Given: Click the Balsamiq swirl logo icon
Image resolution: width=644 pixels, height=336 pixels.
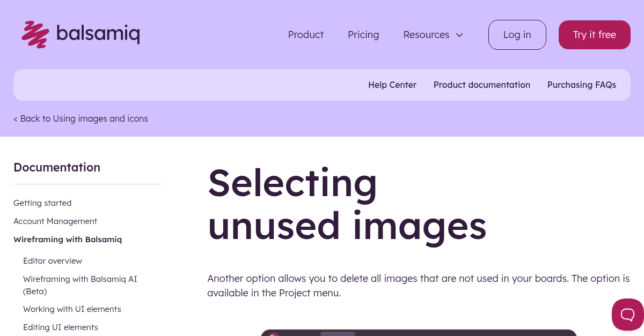Looking at the screenshot, I should [34, 34].
